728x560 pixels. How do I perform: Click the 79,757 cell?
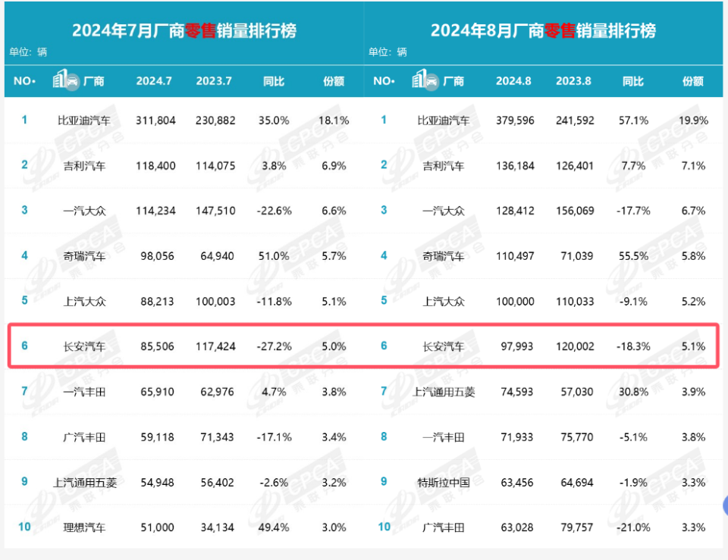(x=576, y=527)
